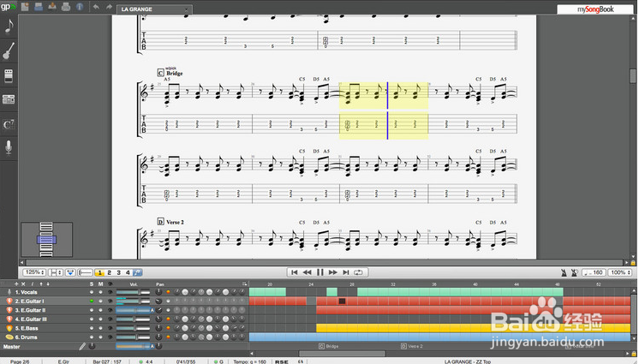Open the 100% playback speed dropdown
The height and width of the screenshot is (364, 639).
620,272
